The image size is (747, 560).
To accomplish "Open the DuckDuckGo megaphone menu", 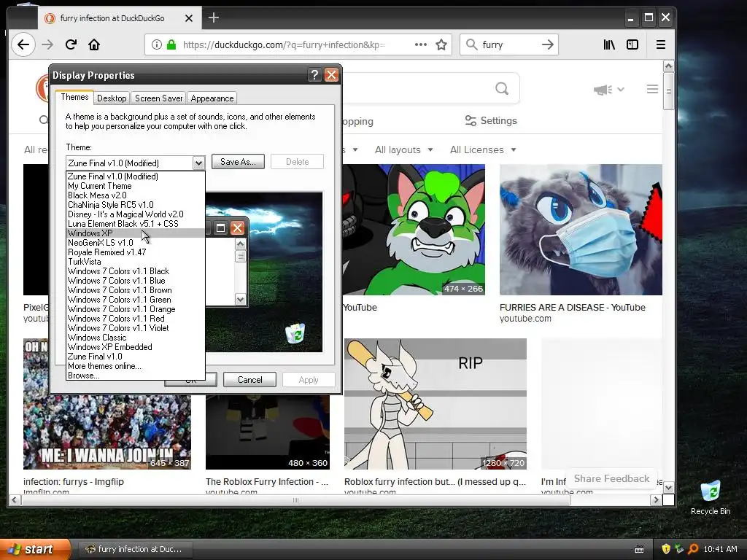I will pyautogui.click(x=608, y=90).
